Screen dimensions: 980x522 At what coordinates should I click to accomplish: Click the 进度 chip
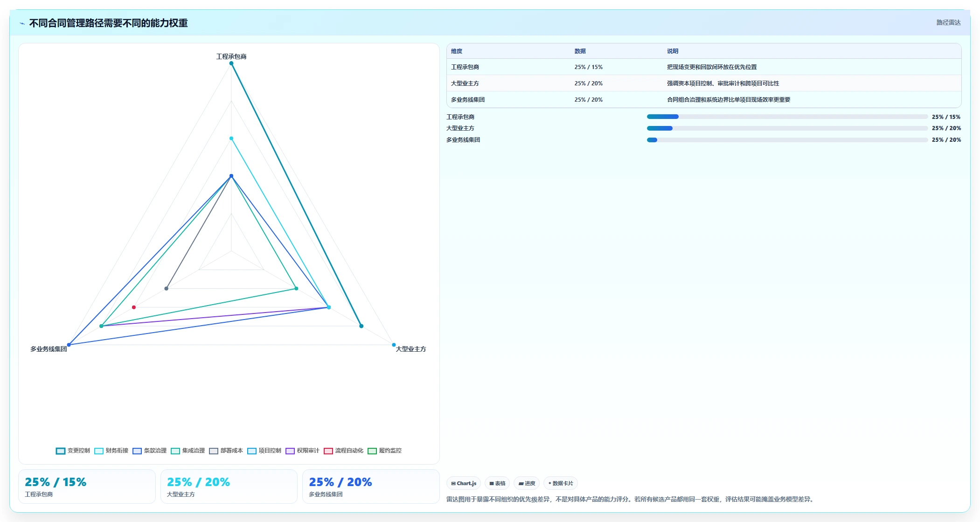pos(527,483)
